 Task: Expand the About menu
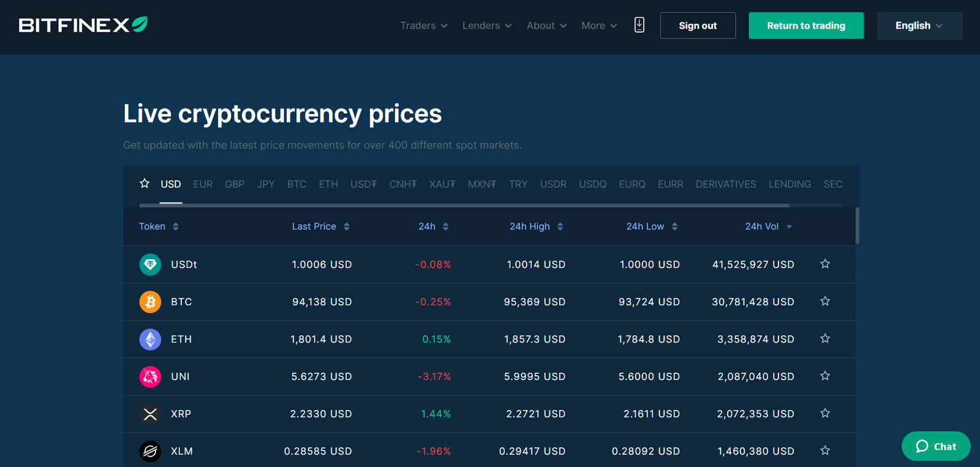pyautogui.click(x=546, y=26)
